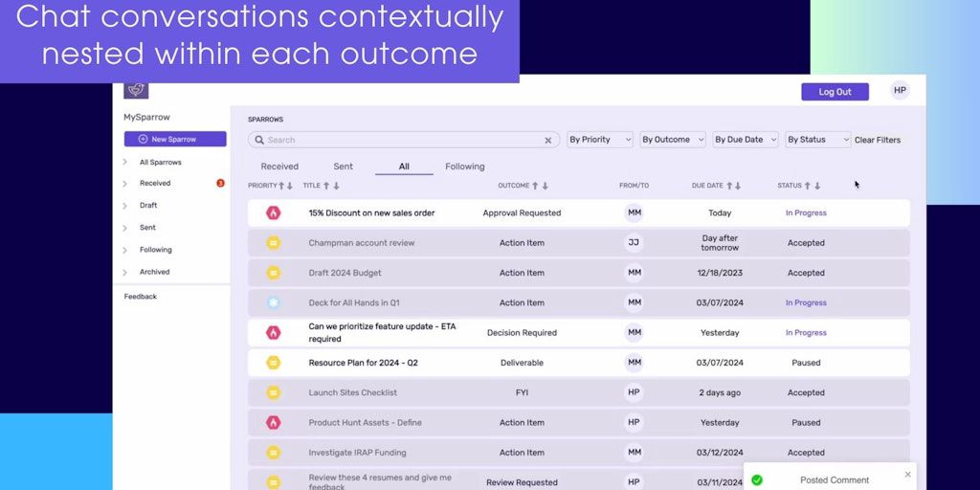
Task: Click Clear Filters link
Action: click(x=878, y=140)
